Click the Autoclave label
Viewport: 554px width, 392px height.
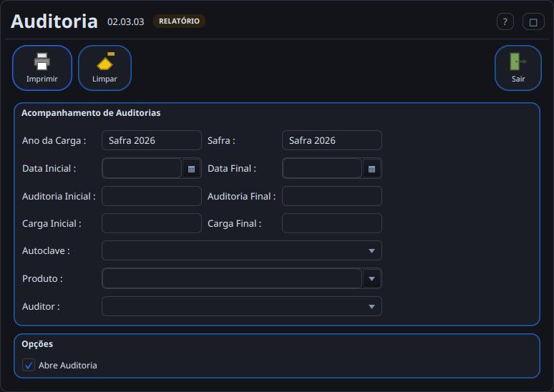pyautogui.click(x=46, y=251)
